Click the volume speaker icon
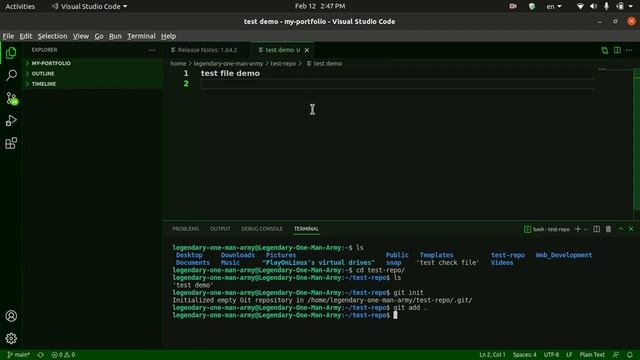Screen dimensions: 640x360 [593, 6]
